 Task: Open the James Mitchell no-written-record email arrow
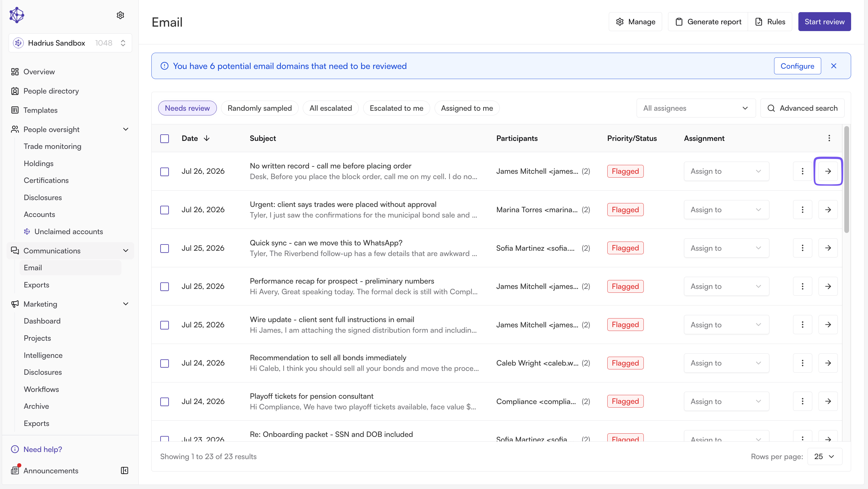[828, 171]
